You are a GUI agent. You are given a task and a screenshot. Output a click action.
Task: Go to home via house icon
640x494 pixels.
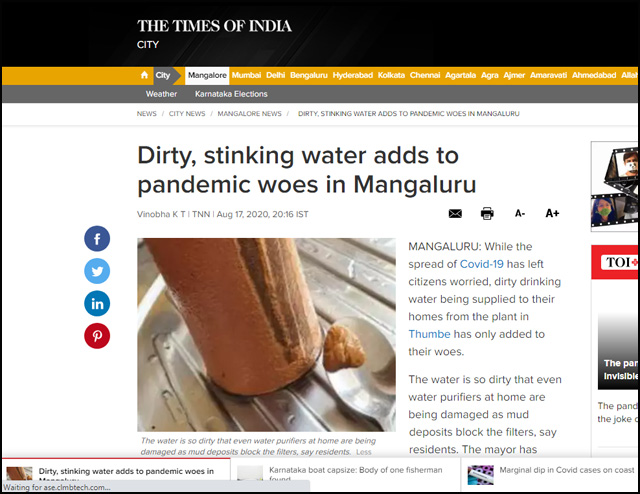click(144, 75)
